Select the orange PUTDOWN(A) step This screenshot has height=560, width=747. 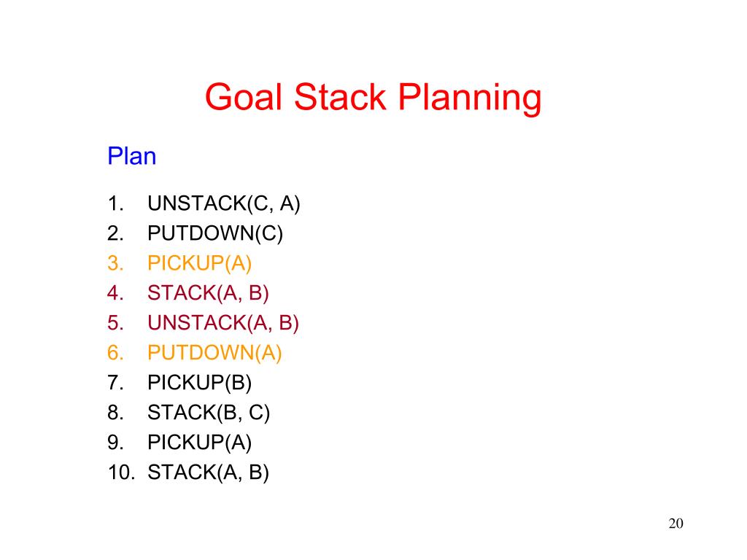[215, 354]
